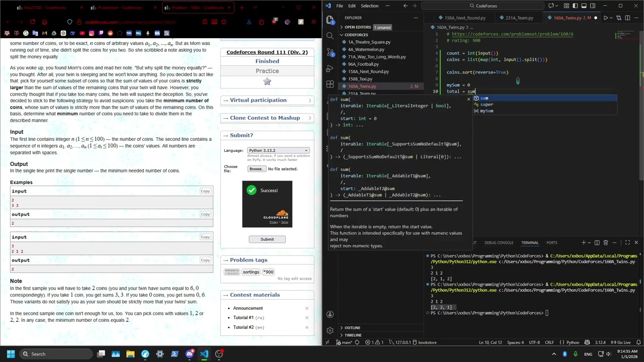Expand Clone Contest to Mashup section

point(267,118)
